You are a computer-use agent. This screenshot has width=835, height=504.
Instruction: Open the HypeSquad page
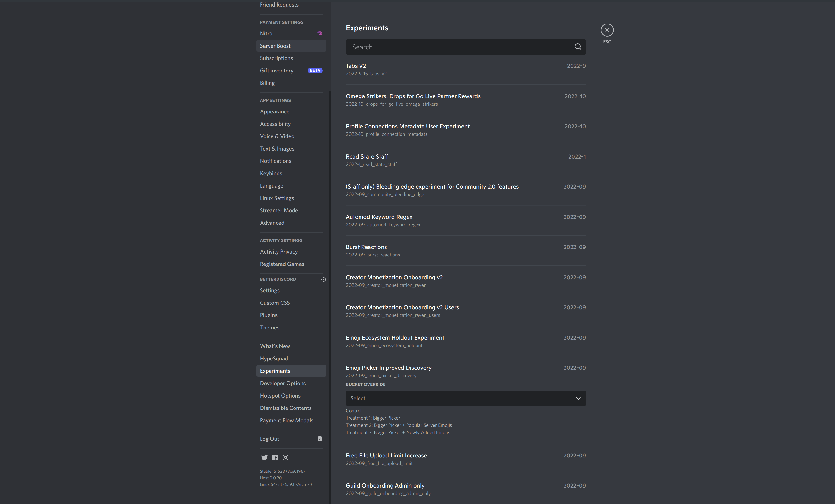(273, 358)
